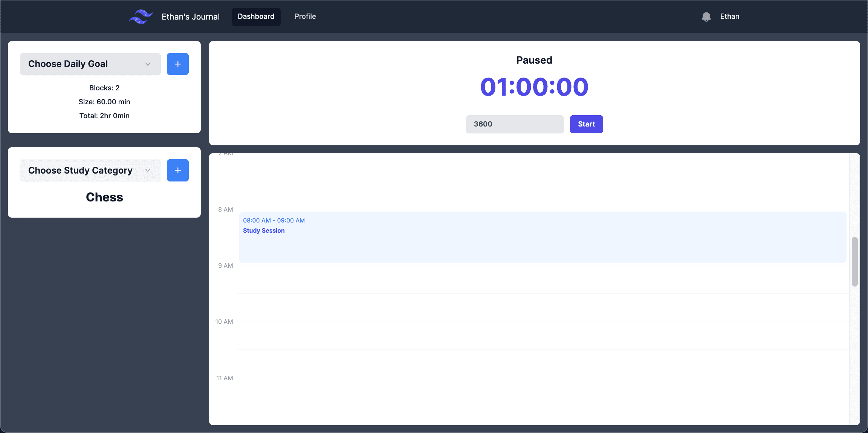Select the 3600 seconds input field
Viewport: 868px width, 433px height.
pos(514,124)
